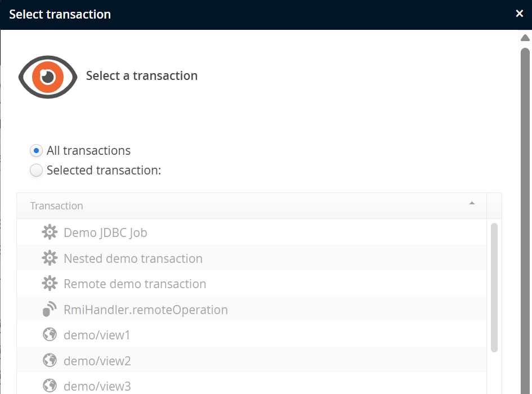
Task: Click the sort arrow in Transaction header
Action: click(x=472, y=203)
